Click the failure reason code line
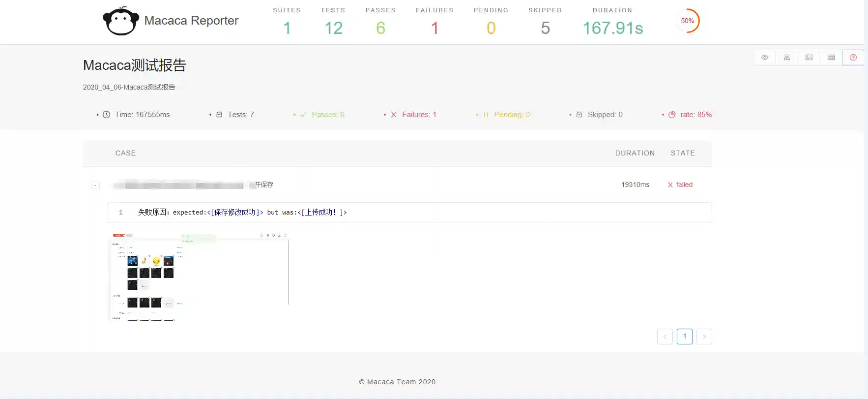Image resolution: width=868 pixels, height=399 pixels. pyautogui.click(x=242, y=213)
